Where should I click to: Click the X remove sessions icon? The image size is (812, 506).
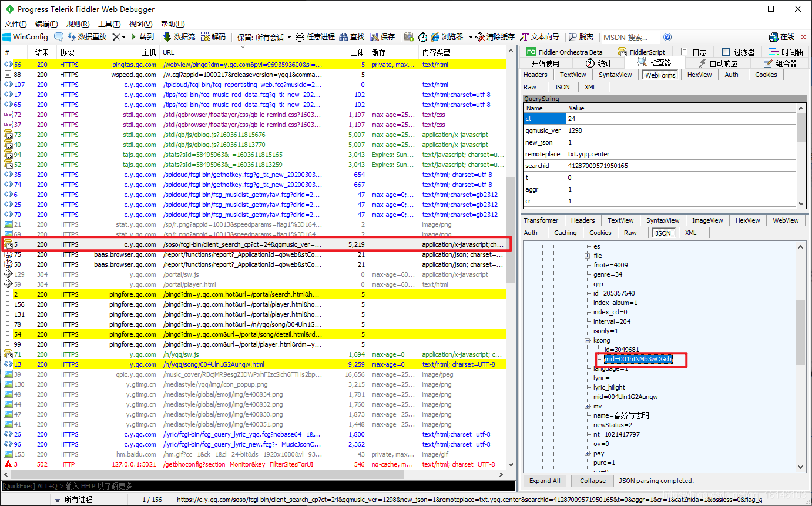coord(115,37)
